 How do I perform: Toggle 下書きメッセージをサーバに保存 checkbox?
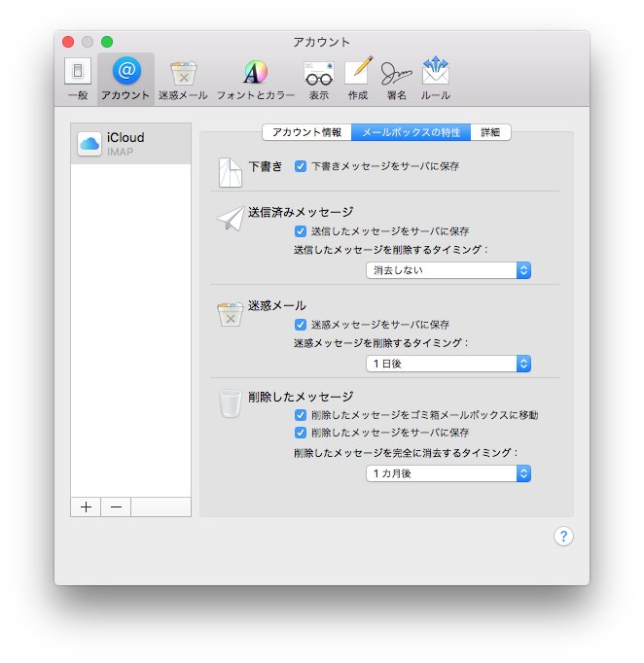coord(301,166)
